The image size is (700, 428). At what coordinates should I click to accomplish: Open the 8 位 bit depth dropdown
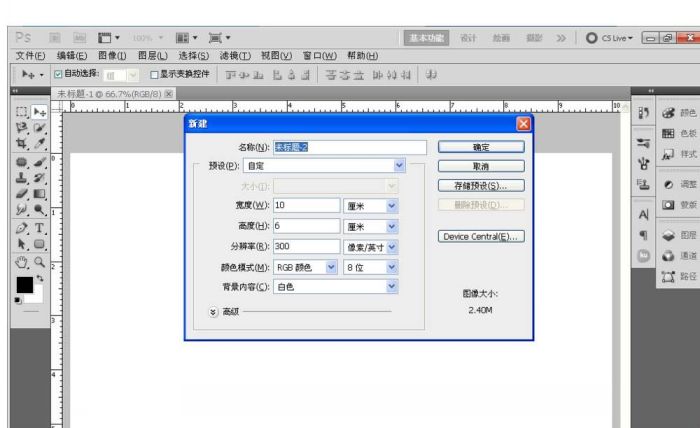click(x=371, y=267)
